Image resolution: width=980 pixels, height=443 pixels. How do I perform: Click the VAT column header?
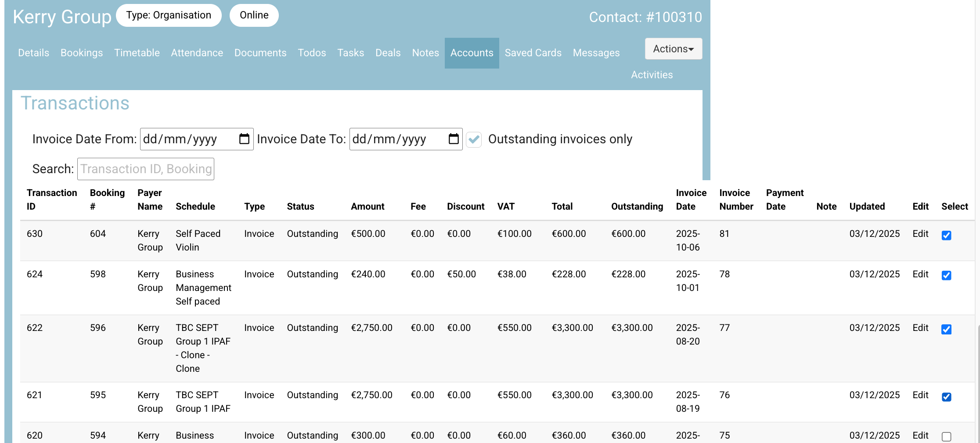(x=506, y=207)
